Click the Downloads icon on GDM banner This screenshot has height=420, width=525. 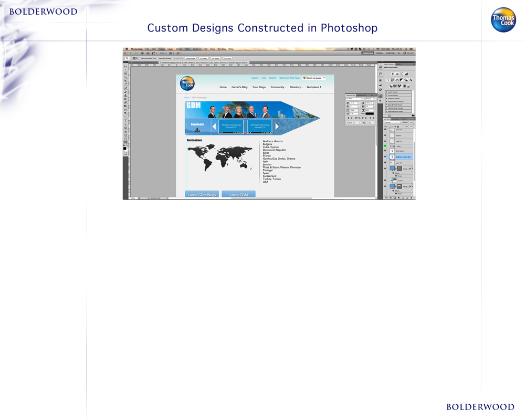[197, 130]
